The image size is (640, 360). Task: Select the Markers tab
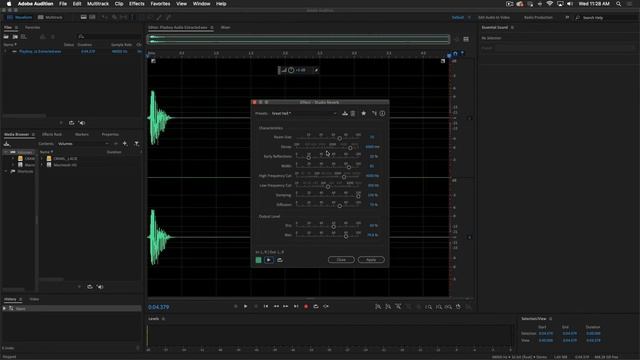82,134
